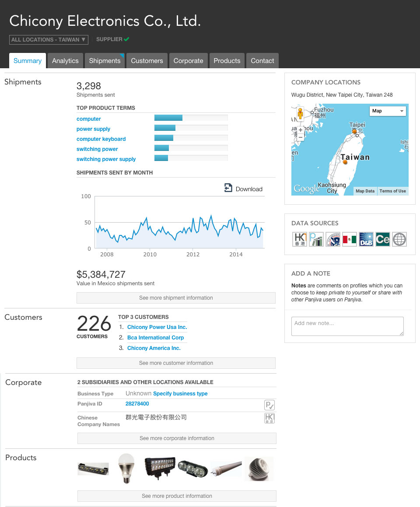Click the U.S. Homeland Security data source icon
The width and height of the screenshot is (420, 507).
pos(332,239)
